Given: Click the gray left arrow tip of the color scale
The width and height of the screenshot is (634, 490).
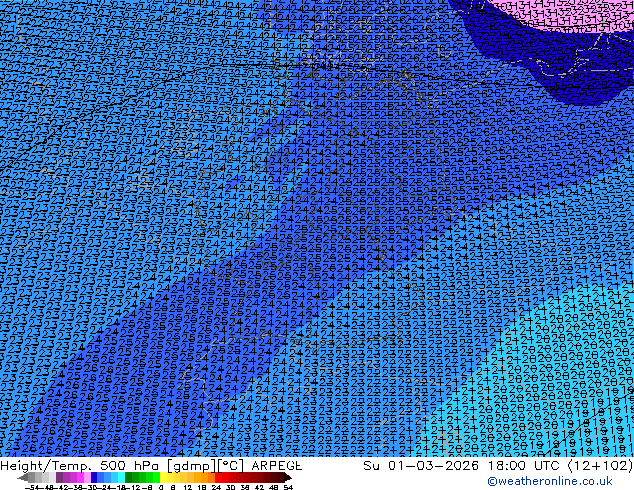Looking at the screenshot, I should [x=22, y=478].
